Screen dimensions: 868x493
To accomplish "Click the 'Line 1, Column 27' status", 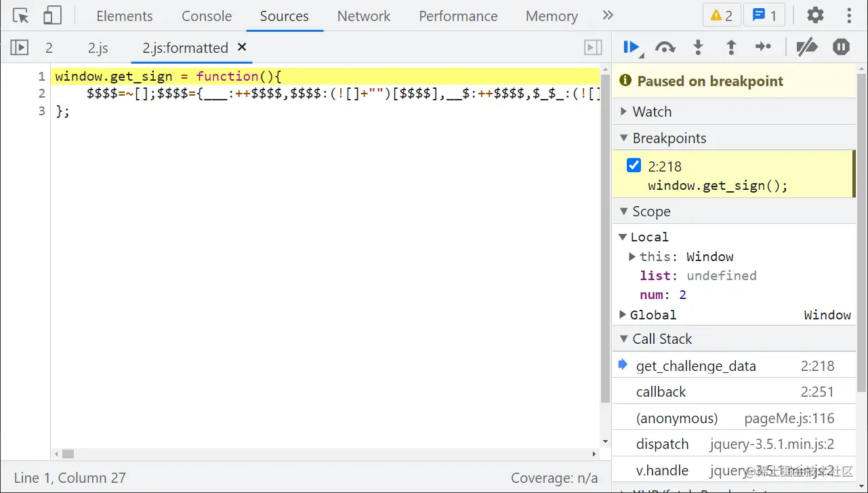I will click(x=70, y=478).
